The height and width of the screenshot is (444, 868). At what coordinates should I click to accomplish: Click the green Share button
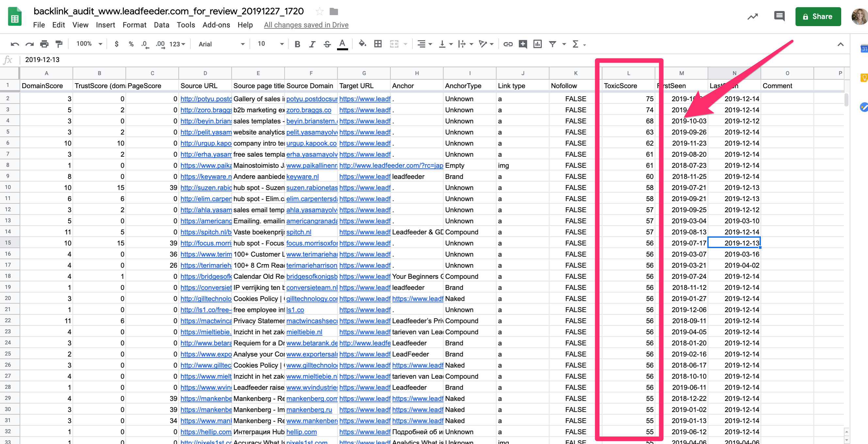pos(818,17)
